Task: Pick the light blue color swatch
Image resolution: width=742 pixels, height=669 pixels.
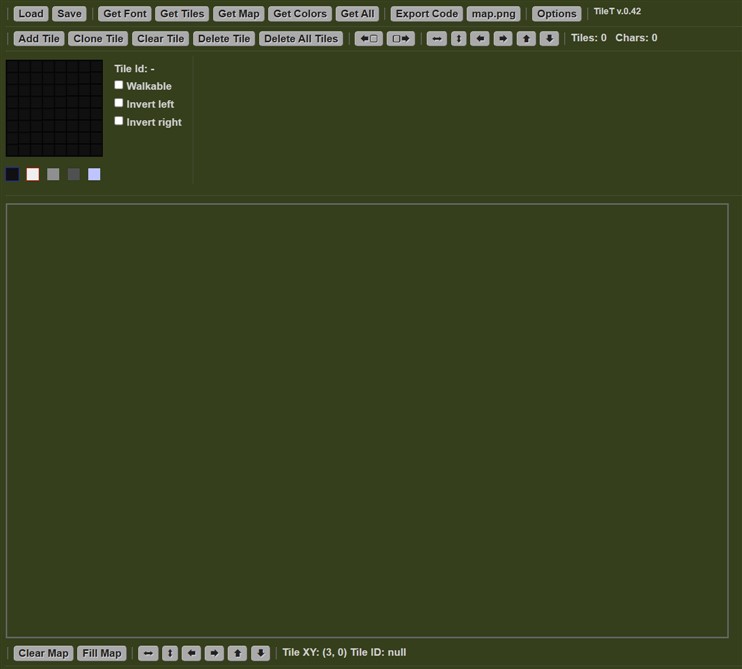Action: (94, 174)
